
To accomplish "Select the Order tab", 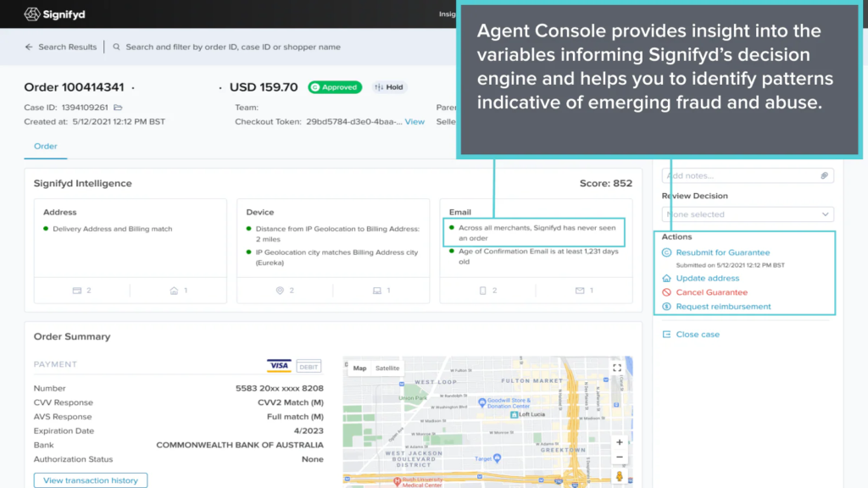I will tap(45, 146).
